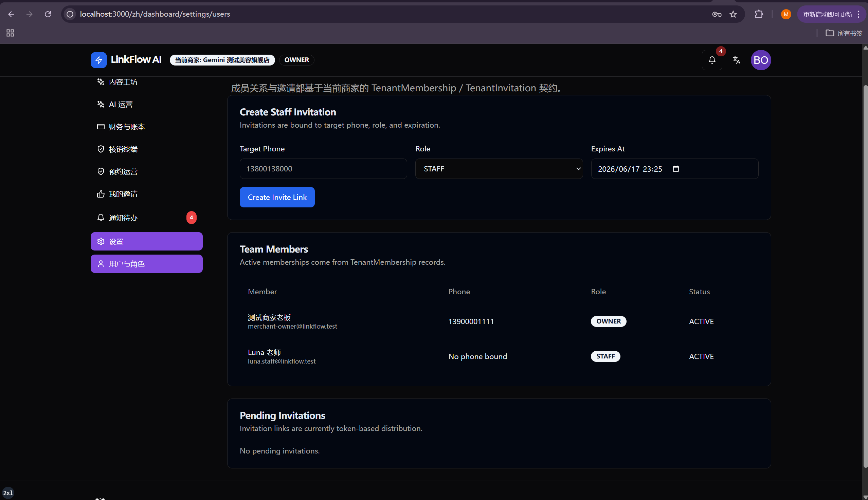The height and width of the screenshot is (500, 868).
Task: Open the password key icon
Action: [717, 14]
